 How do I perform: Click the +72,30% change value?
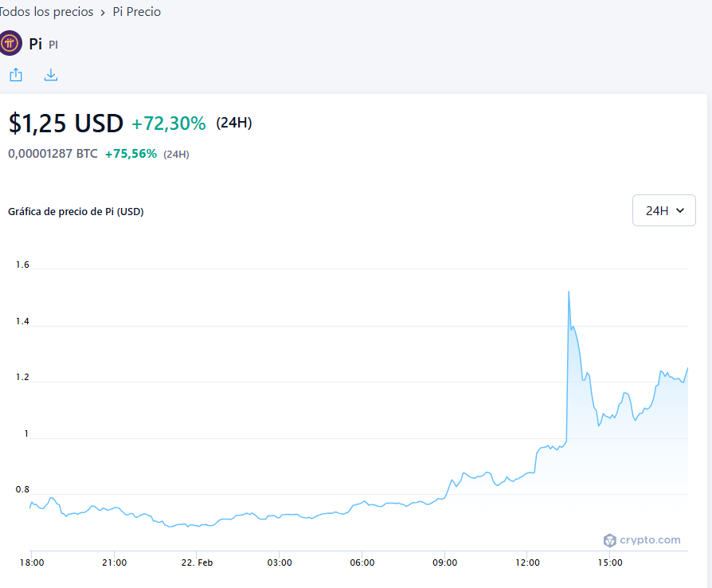pos(169,123)
